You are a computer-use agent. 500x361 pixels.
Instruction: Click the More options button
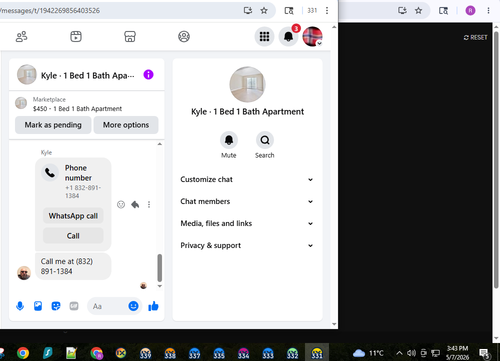tap(126, 125)
